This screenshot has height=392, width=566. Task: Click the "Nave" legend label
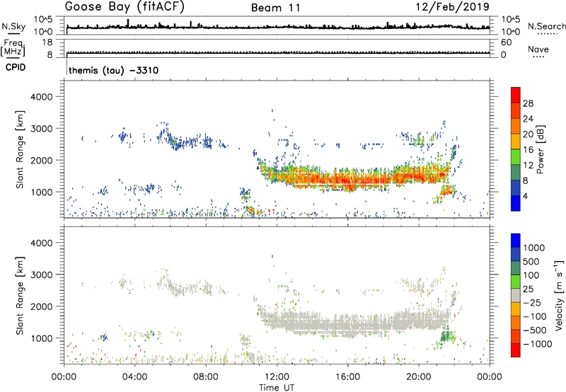point(538,50)
